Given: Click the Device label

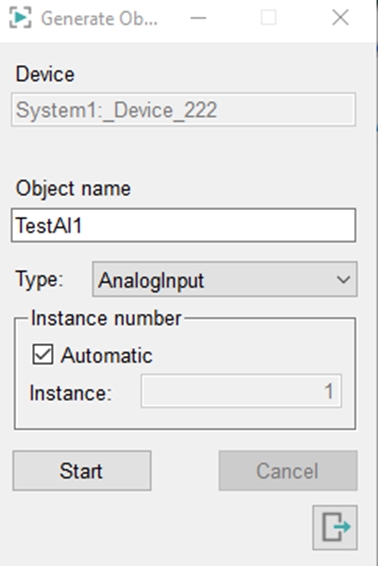Looking at the screenshot, I should [45, 74].
